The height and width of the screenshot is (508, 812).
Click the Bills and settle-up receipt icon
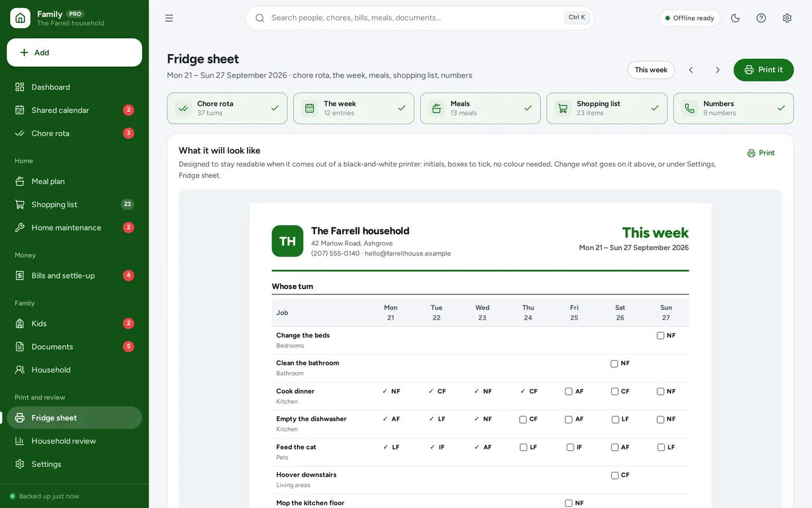coord(20,276)
